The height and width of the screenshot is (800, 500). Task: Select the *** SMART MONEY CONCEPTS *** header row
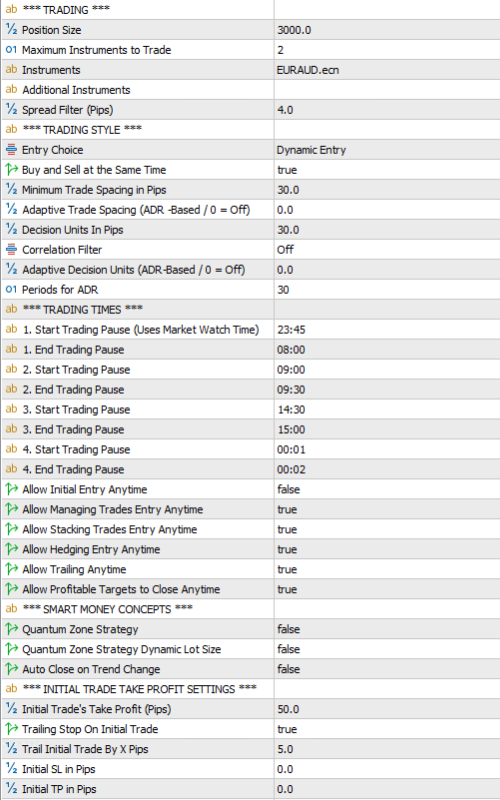[250, 609]
